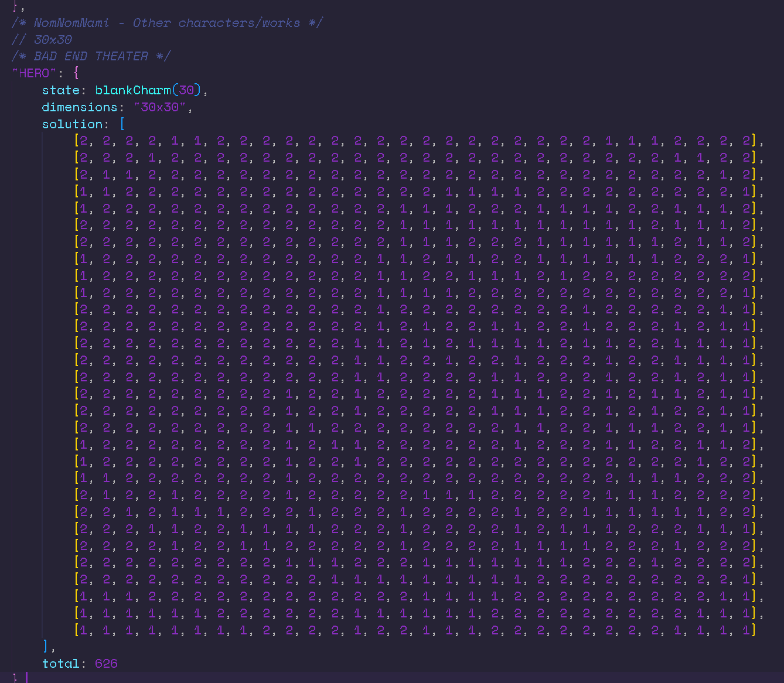784x683 pixels.
Task: Place cursor on the "HERO" key
Action: 34,73
